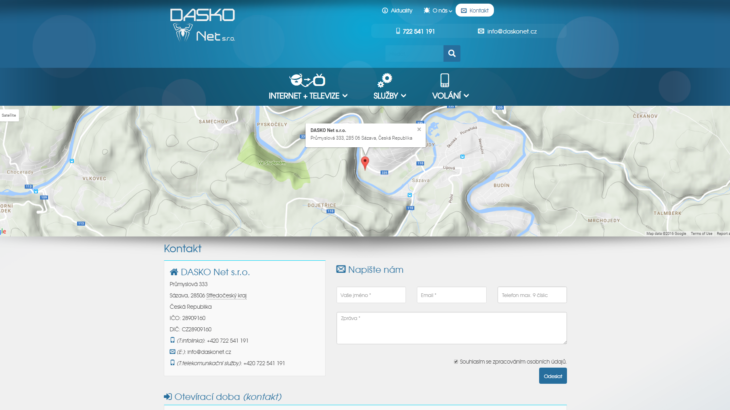
Task: Click the Středočeský kraj link
Action: (226, 296)
